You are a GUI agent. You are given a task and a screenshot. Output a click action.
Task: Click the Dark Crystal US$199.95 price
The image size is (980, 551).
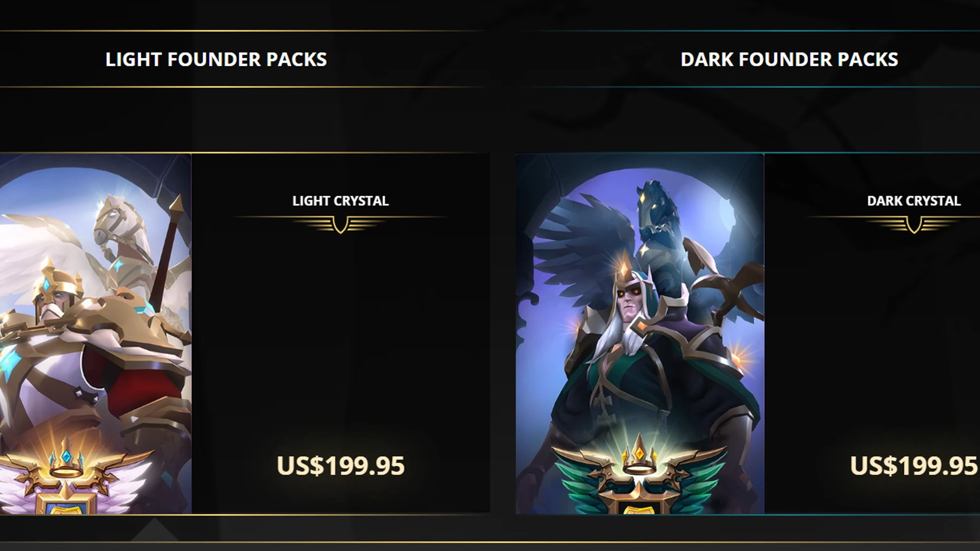tap(914, 465)
